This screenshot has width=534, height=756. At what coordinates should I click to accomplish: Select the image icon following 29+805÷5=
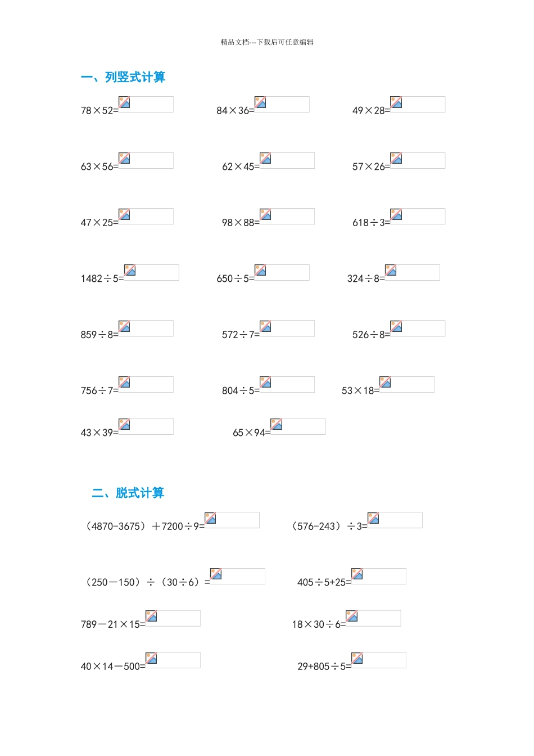pyautogui.click(x=357, y=658)
